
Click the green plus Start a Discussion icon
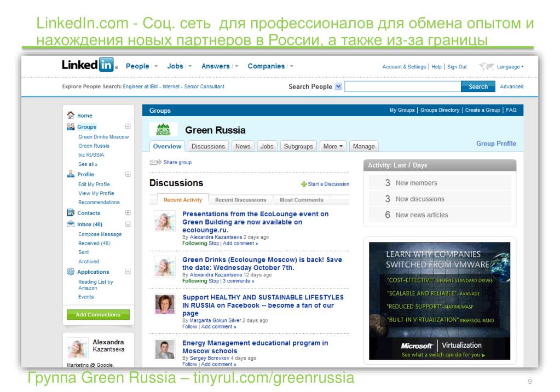[304, 184]
